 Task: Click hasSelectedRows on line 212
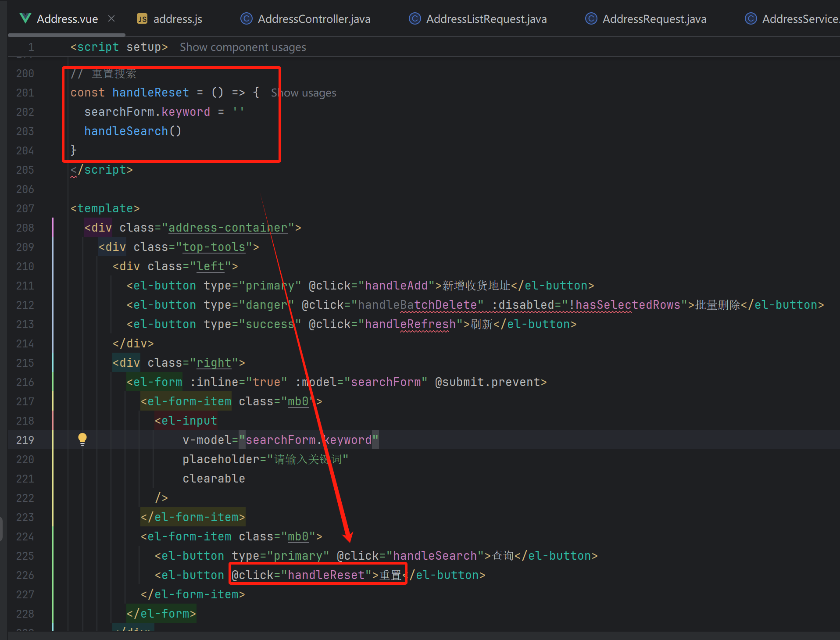(x=628, y=305)
